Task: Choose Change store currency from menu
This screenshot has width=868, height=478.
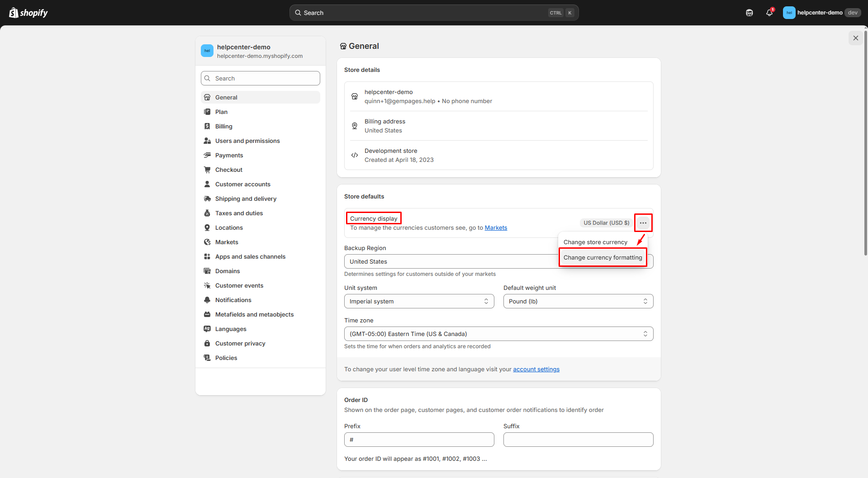Action: click(x=595, y=242)
